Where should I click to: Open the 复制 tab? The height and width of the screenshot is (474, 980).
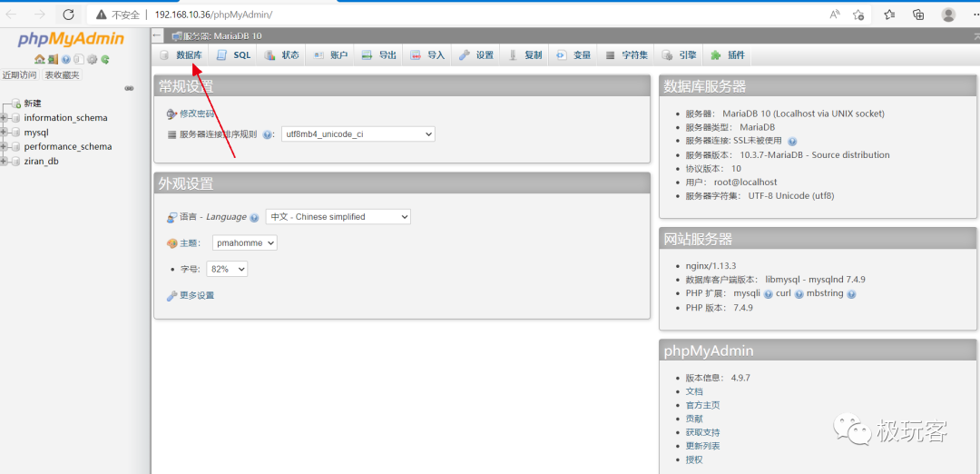tap(525, 55)
